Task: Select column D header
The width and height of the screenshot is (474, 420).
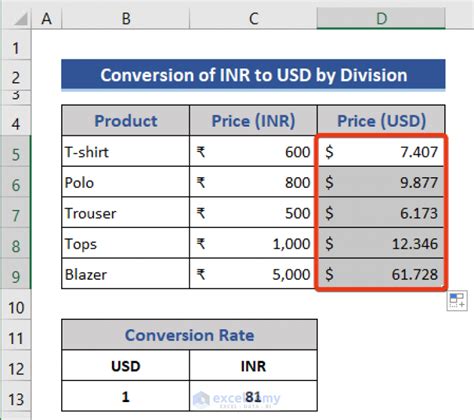Action: coord(381,18)
